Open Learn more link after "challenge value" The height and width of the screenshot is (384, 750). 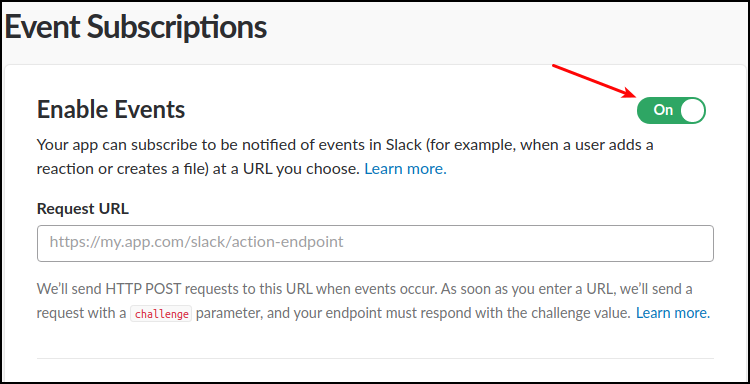pyautogui.click(x=673, y=313)
